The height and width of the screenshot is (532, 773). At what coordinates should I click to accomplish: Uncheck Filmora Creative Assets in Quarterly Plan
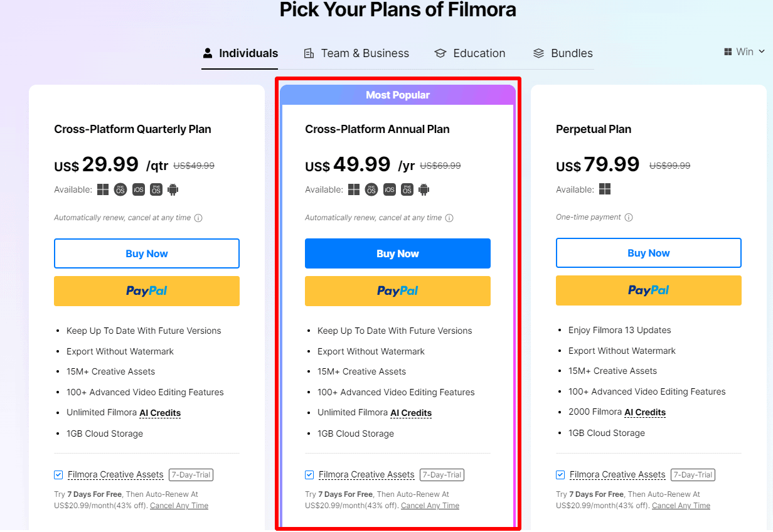pos(58,475)
